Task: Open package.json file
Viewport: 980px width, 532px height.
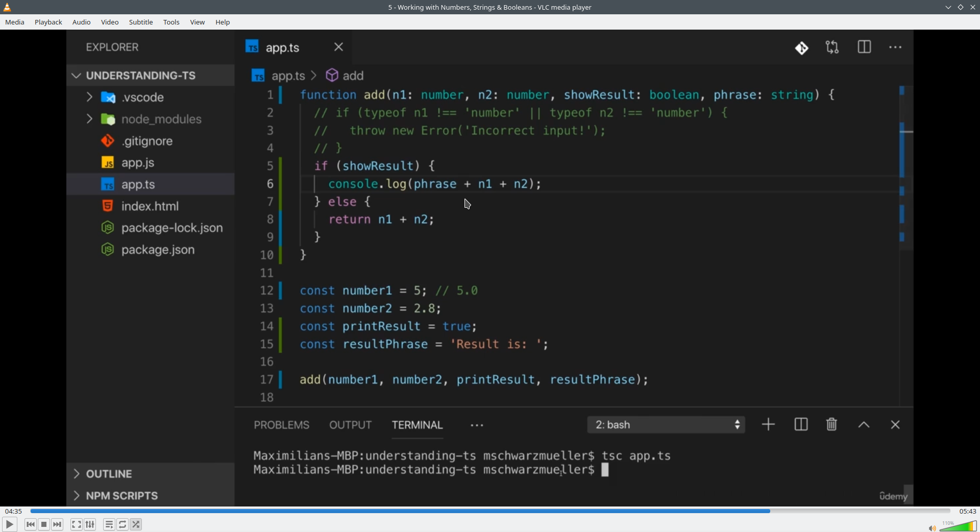Action: tap(151, 250)
